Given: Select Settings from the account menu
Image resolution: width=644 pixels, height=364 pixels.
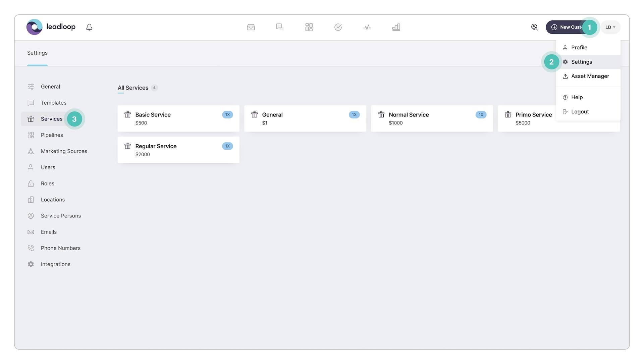Looking at the screenshot, I should pyautogui.click(x=581, y=62).
